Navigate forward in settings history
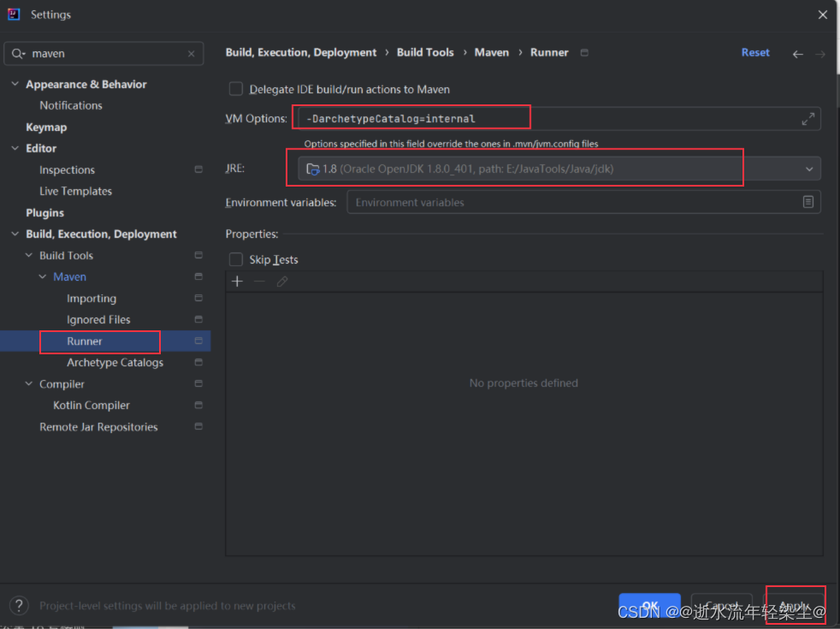 (820, 54)
